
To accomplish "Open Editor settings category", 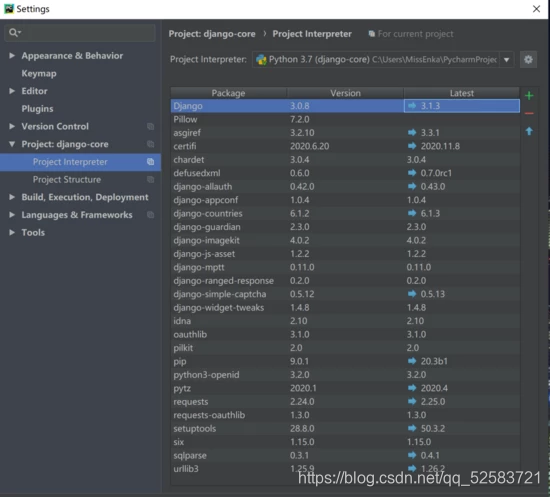I will pyautogui.click(x=34, y=91).
